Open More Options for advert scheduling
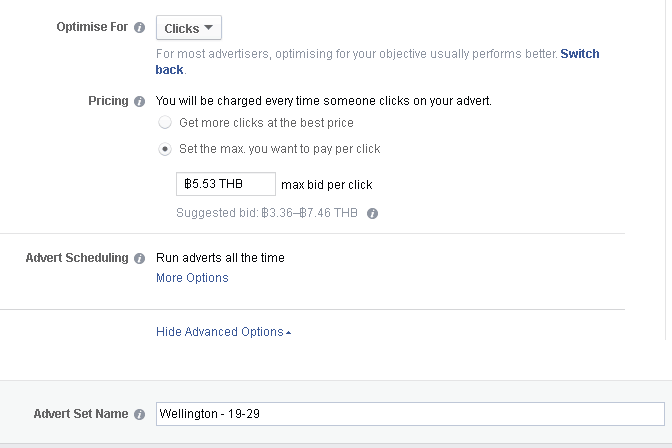Screen dimensions: 672x448 click(x=192, y=278)
